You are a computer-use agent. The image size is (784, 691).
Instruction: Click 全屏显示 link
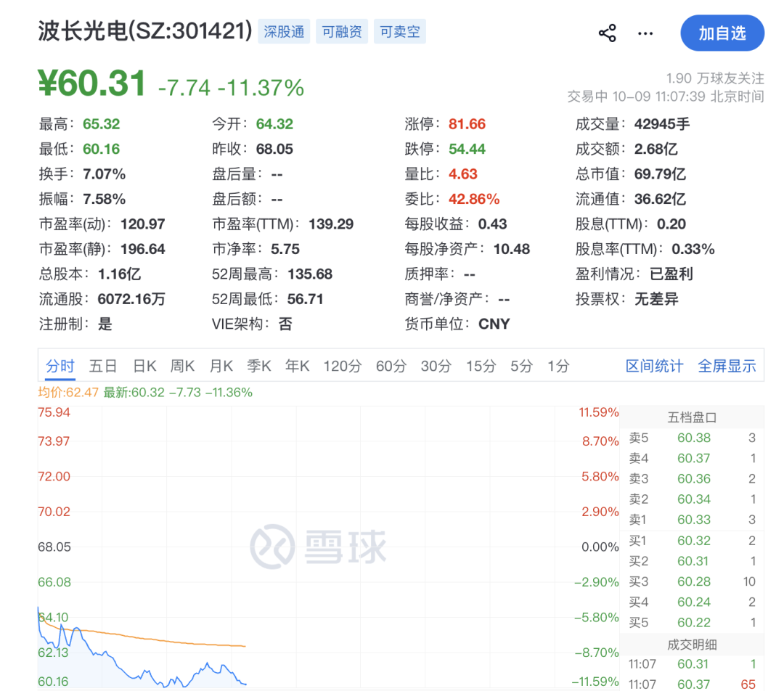point(727,366)
